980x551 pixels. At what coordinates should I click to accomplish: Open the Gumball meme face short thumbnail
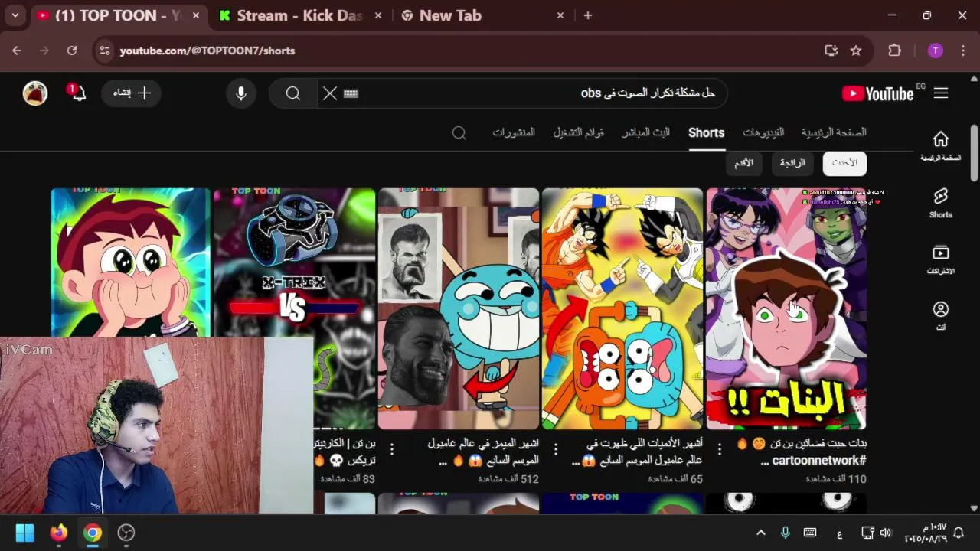coord(459,308)
